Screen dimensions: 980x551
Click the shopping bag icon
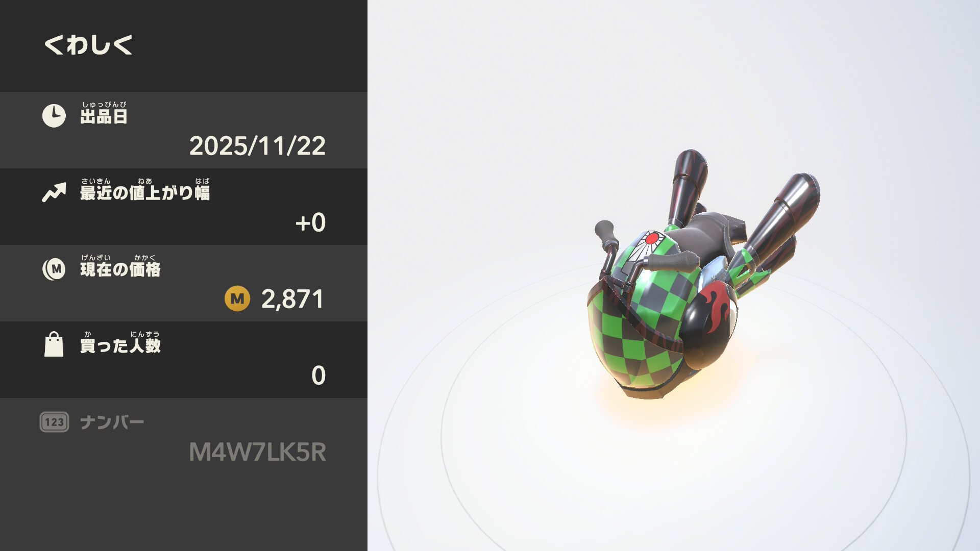tap(54, 344)
